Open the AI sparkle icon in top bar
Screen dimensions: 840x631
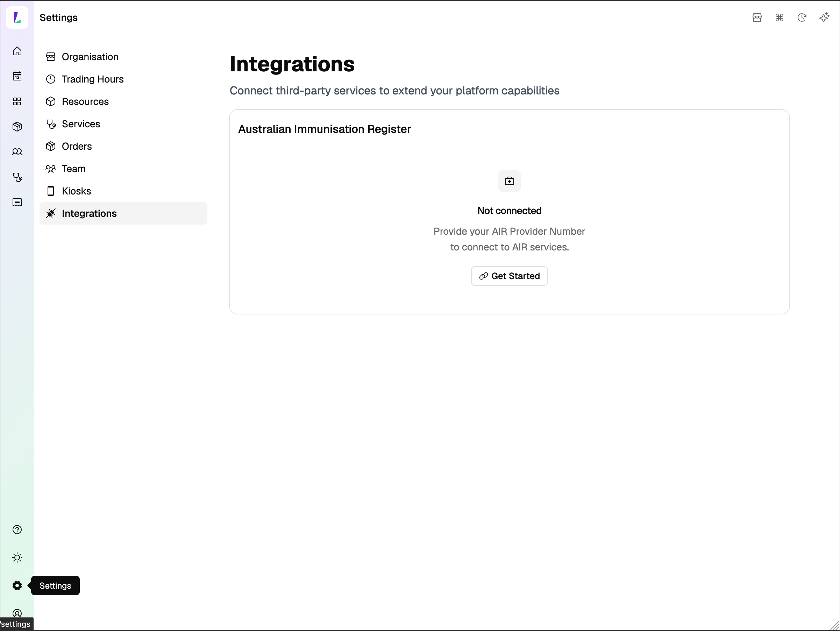[x=824, y=17]
